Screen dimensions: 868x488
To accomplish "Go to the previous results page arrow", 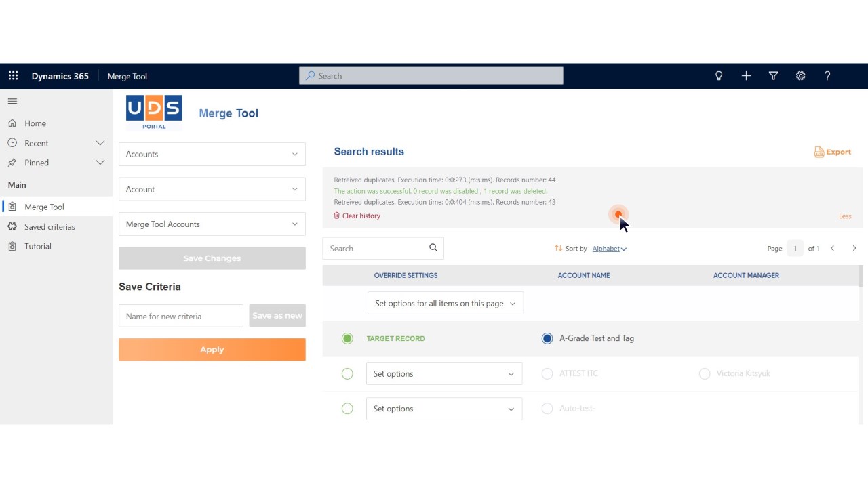I will click(832, 249).
